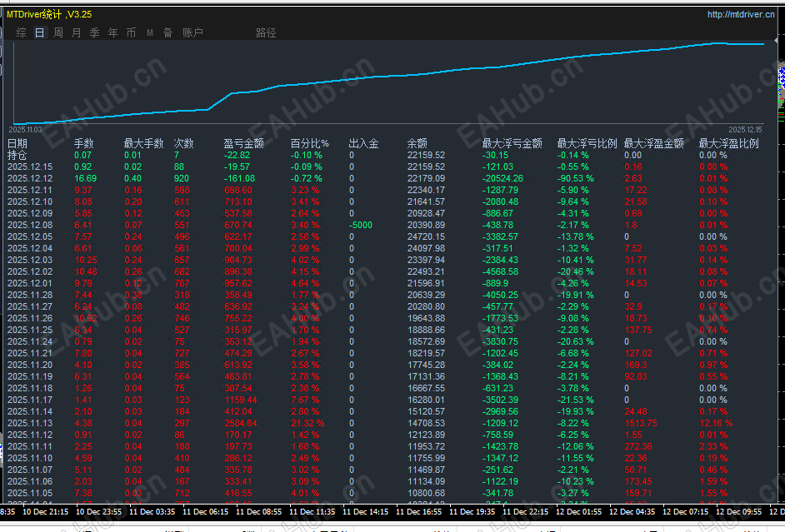Open the 币 symbol statistics tab
Viewport: 785px width, 532px height.
131,32
